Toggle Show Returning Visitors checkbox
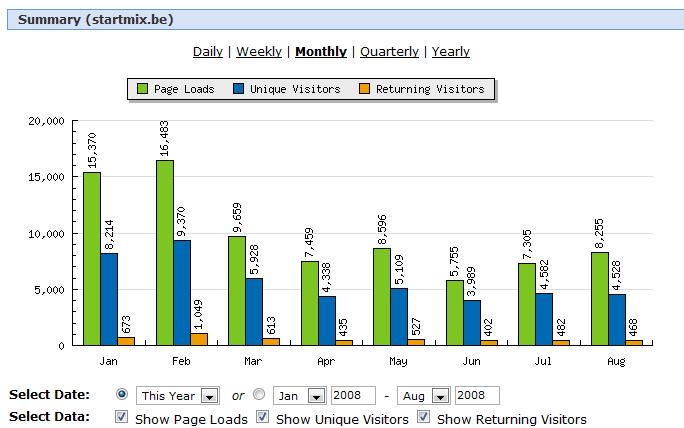684x428 pixels. tap(423, 417)
